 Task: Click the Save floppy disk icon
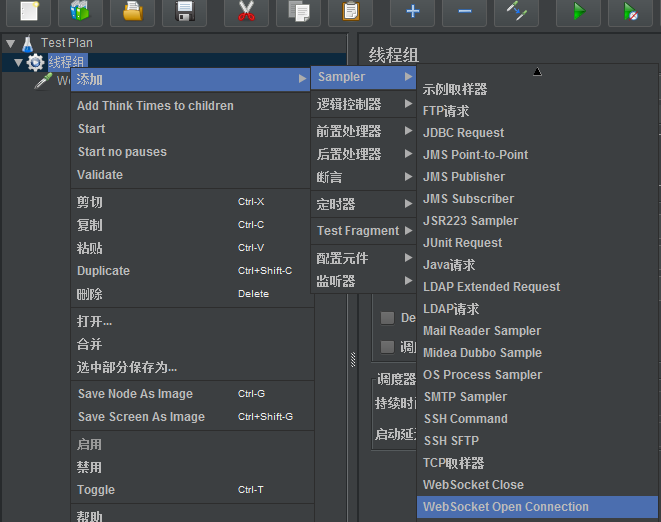coord(185,11)
